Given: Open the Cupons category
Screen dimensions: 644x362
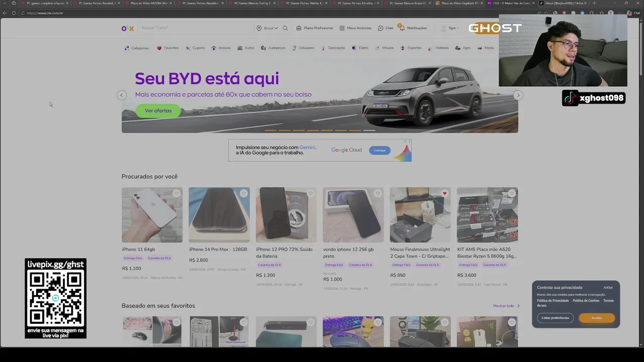Looking at the screenshot, I should (195, 48).
